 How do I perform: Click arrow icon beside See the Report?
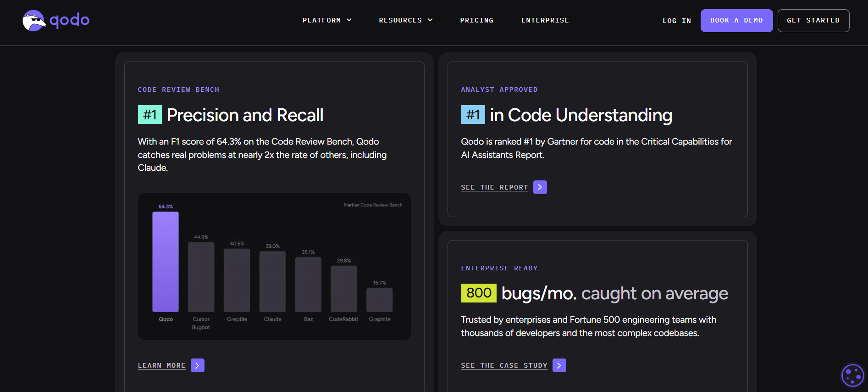[540, 187]
